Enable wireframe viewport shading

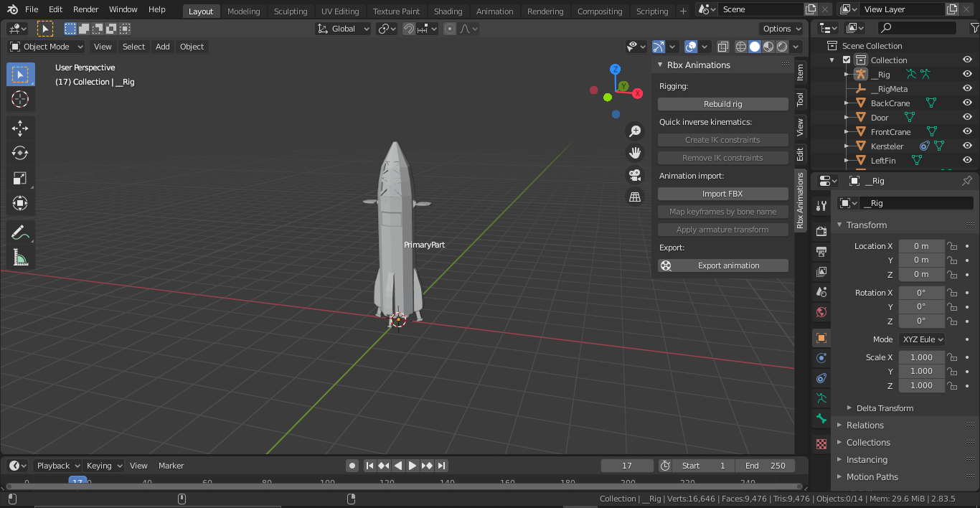pos(741,47)
